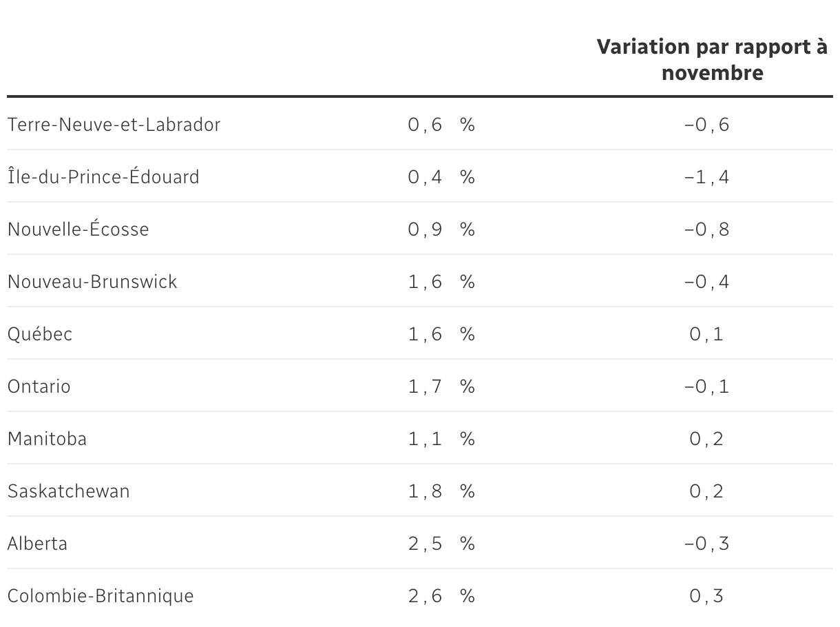The image size is (840, 627).
Task: Select Saskatchewan's 1,8 % rate cell
Action: pyautogui.click(x=441, y=491)
